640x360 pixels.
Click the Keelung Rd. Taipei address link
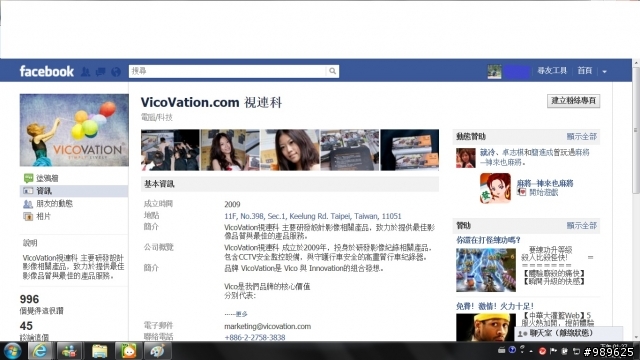[x=313, y=216]
